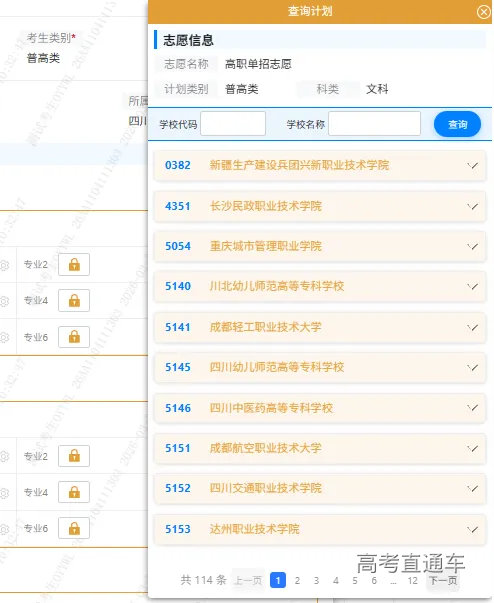
Task: Click the 共 114 条 total count text
Action: 203,580
